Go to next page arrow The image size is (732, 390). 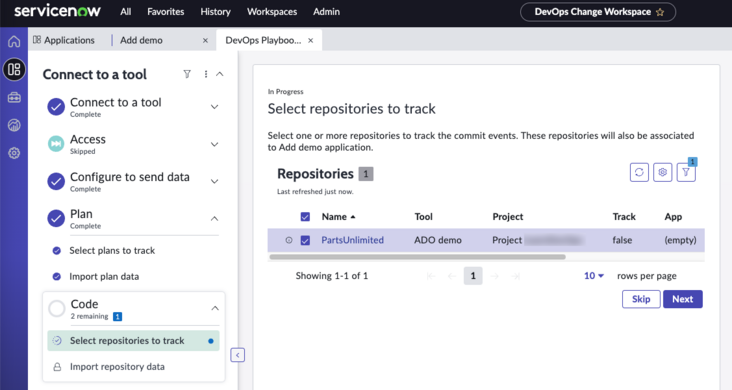tap(494, 276)
